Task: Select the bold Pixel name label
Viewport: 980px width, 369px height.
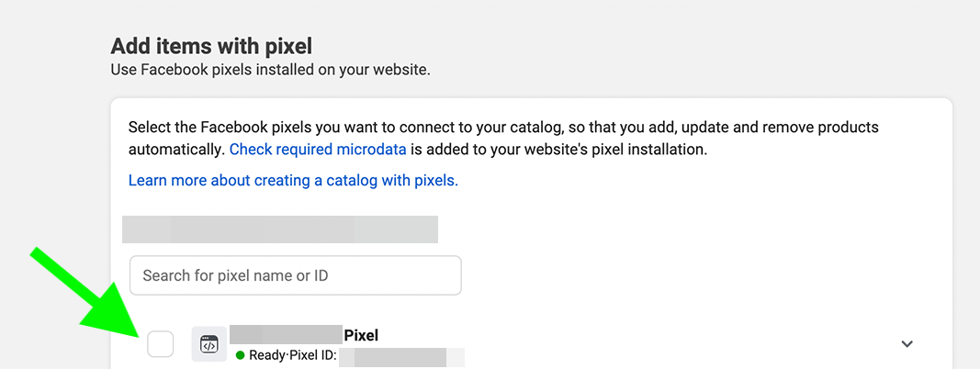Action: (361, 335)
